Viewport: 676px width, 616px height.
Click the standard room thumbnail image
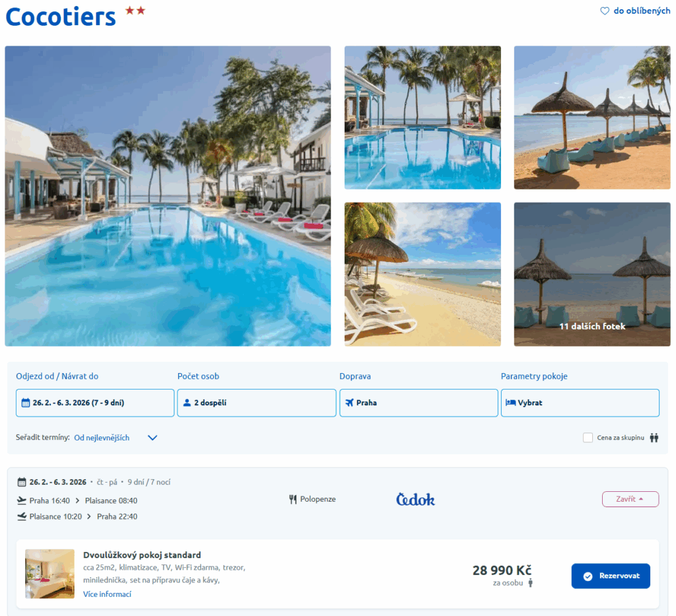pyautogui.click(x=50, y=574)
